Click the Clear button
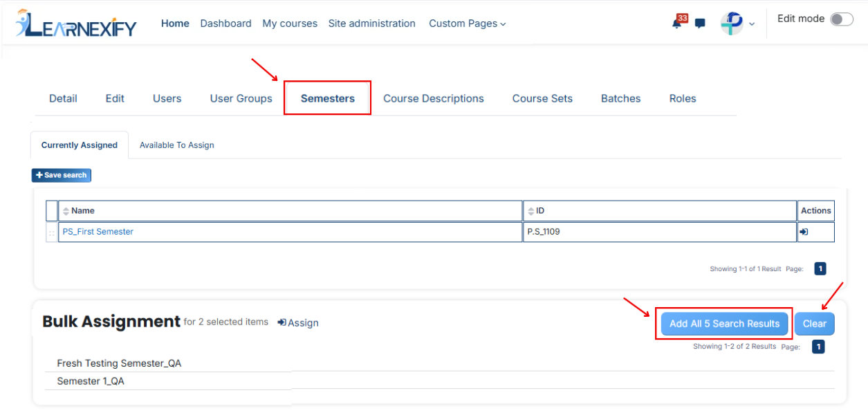 [815, 324]
